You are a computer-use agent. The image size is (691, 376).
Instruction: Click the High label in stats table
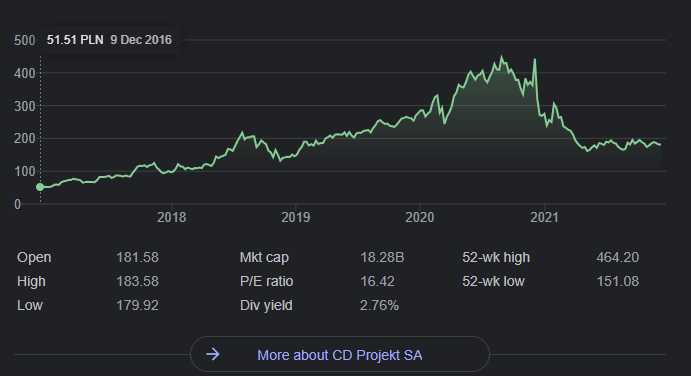click(31, 281)
